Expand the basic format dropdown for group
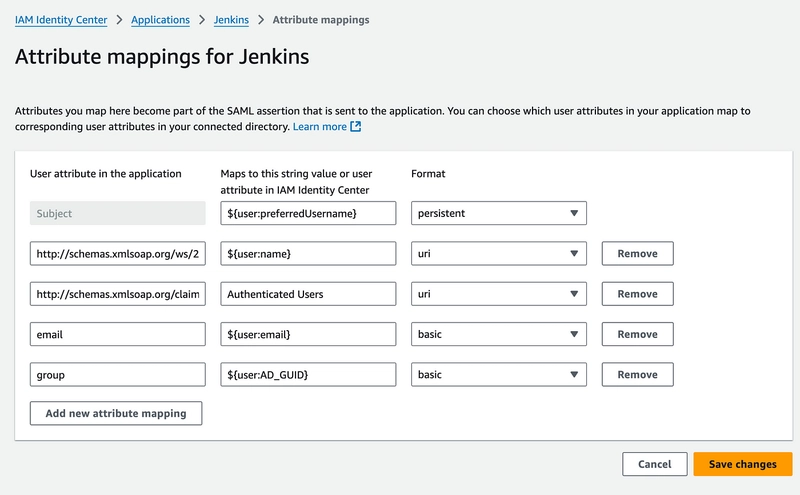The height and width of the screenshot is (495, 800). tap(498, 375)
